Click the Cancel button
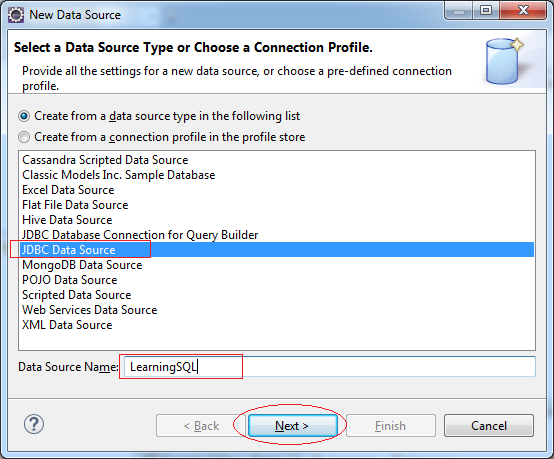 tap(489, 425)
